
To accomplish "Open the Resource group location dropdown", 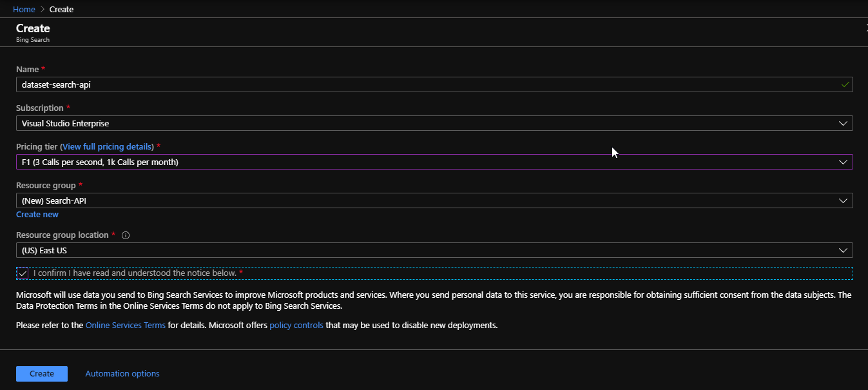I will [x=434, y=250].
